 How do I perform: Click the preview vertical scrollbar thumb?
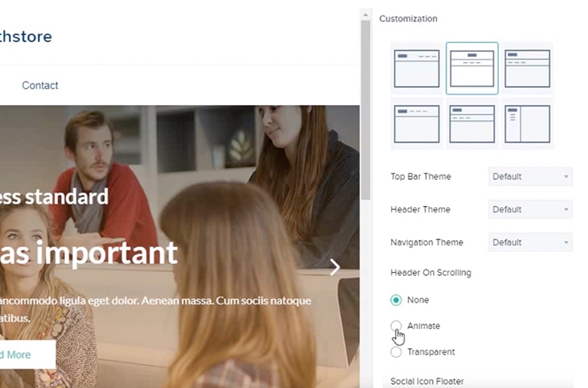(x=366, y=110)
